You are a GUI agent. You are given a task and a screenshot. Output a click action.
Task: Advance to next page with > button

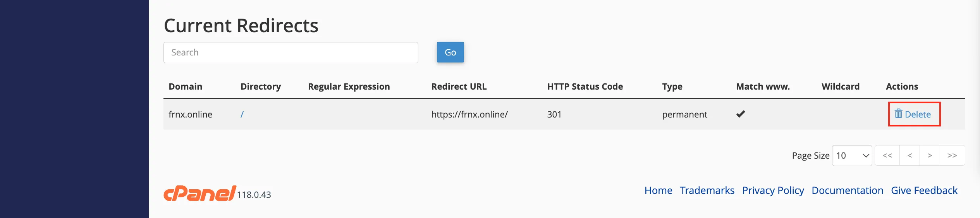point(930,156)
